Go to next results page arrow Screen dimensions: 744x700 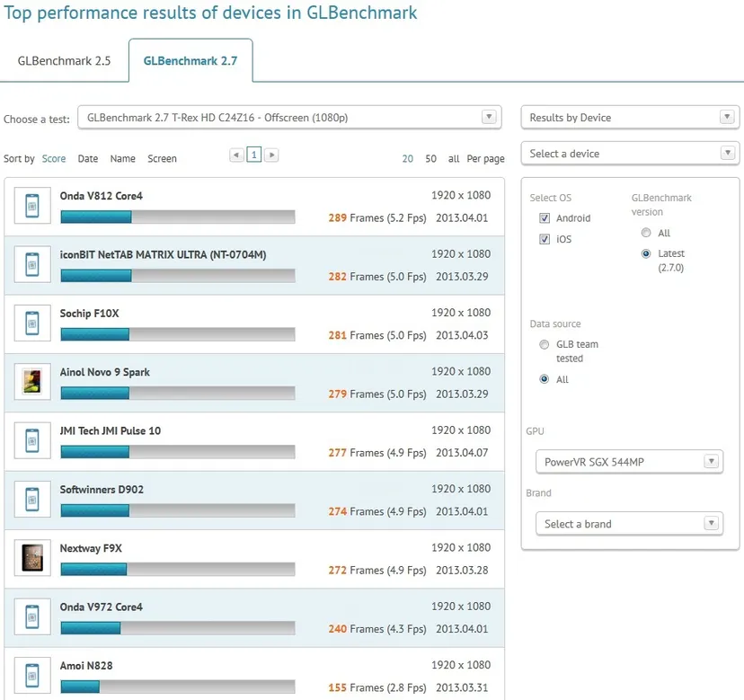click(271, 155)
